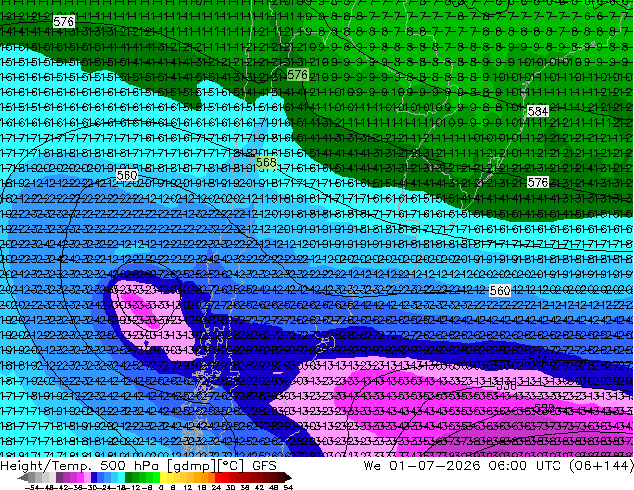Click the '12' positive legend value
The width and height of the screenshot is (634, 490).
click(x=188, y=487)
